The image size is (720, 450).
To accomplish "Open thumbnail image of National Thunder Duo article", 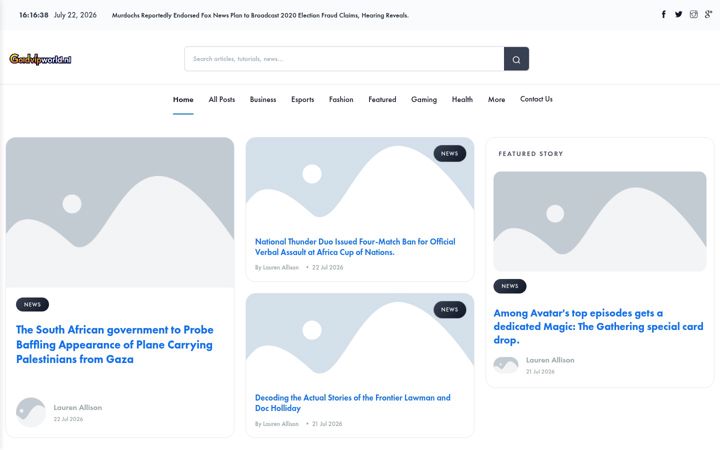I will click(360, 183).
